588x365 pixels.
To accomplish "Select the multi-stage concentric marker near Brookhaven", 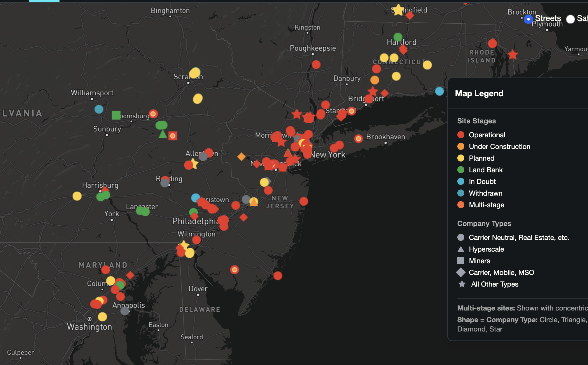I will click(x=358, y=138).
